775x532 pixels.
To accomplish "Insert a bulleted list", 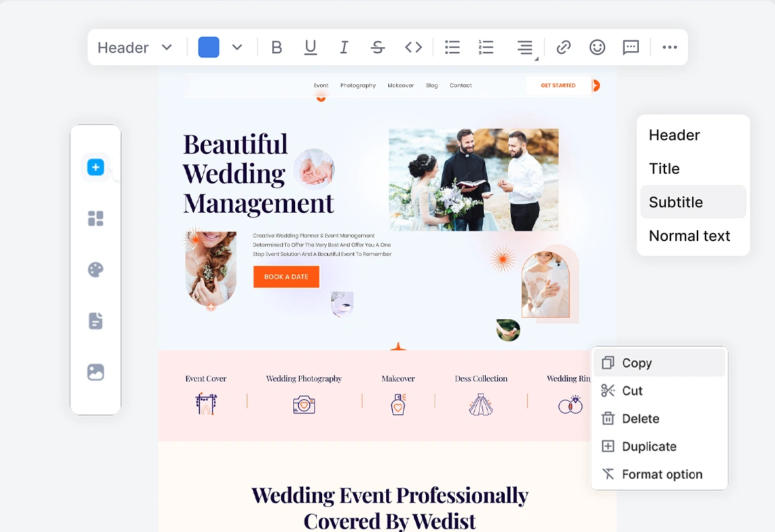I will point(452,47).
